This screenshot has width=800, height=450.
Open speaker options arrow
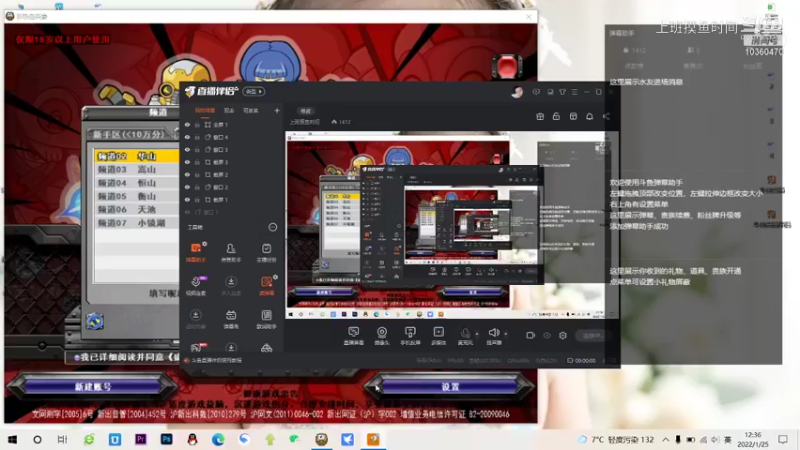point(506,334)
